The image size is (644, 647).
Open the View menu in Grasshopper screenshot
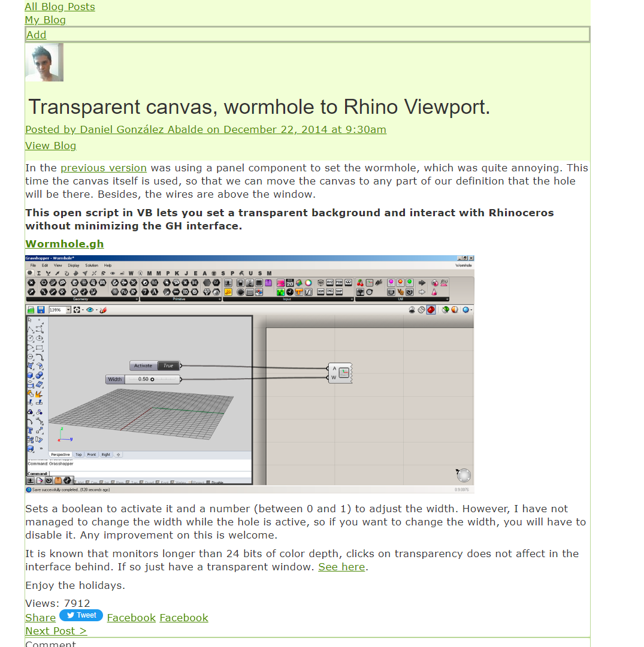(x=58, y=265)
